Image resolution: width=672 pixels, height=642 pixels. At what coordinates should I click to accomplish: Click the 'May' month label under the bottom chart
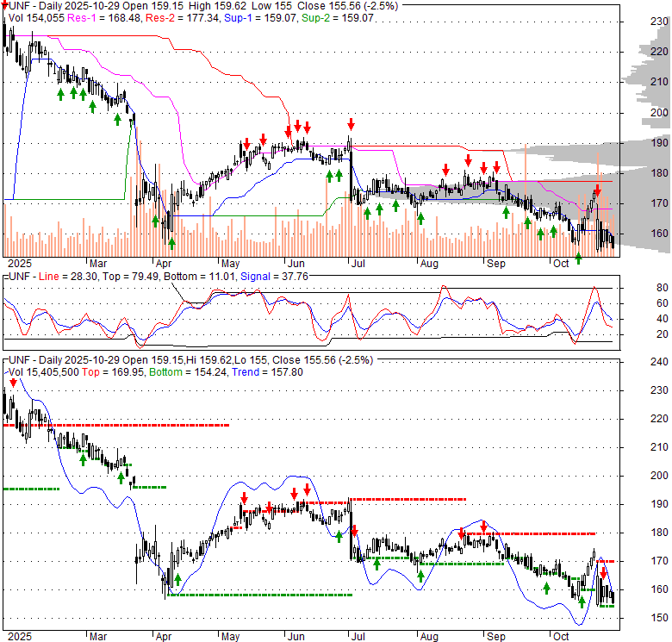pyautogui.click(x=230, y=637)
